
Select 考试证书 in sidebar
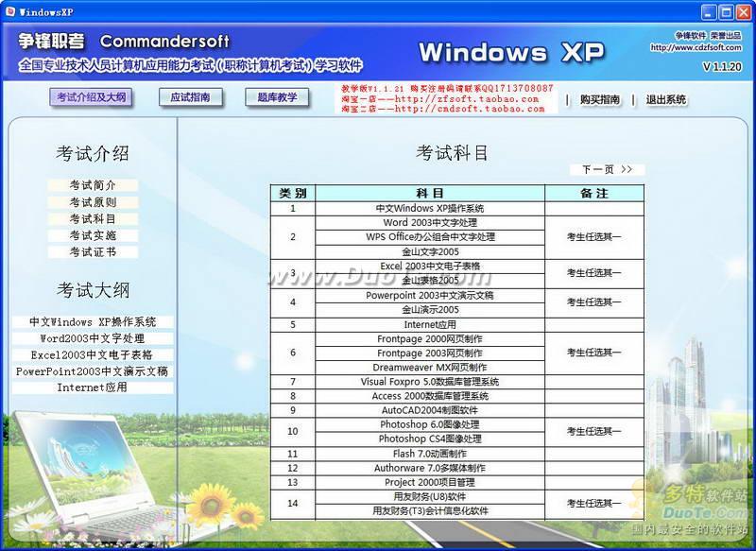[x=93, y=251]
